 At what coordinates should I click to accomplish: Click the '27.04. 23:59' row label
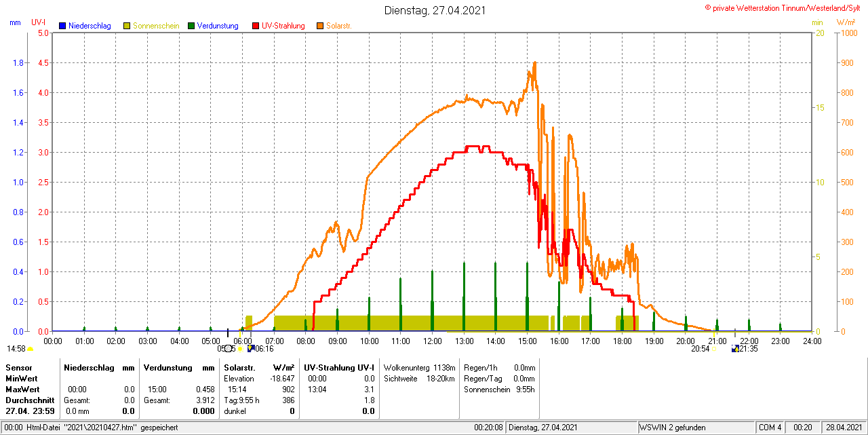click(x=30, y=411)
